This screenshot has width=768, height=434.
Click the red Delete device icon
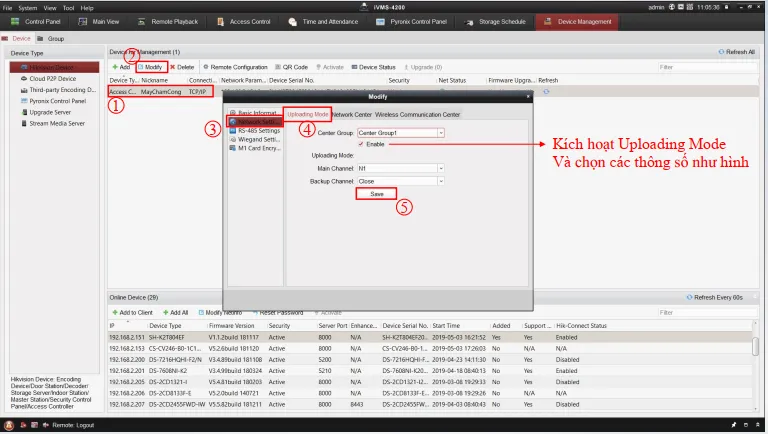click(x=173, y=67)
